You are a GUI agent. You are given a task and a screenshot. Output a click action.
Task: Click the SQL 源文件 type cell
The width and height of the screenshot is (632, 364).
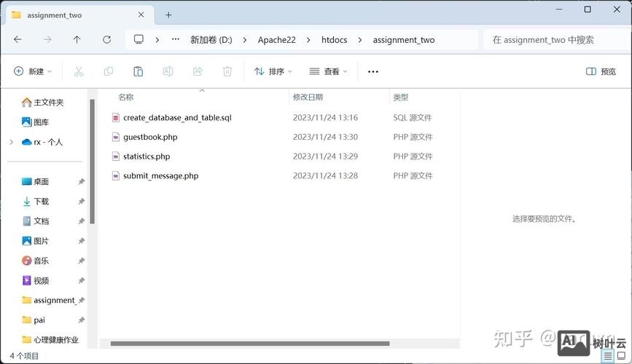[x=413, y=118]
